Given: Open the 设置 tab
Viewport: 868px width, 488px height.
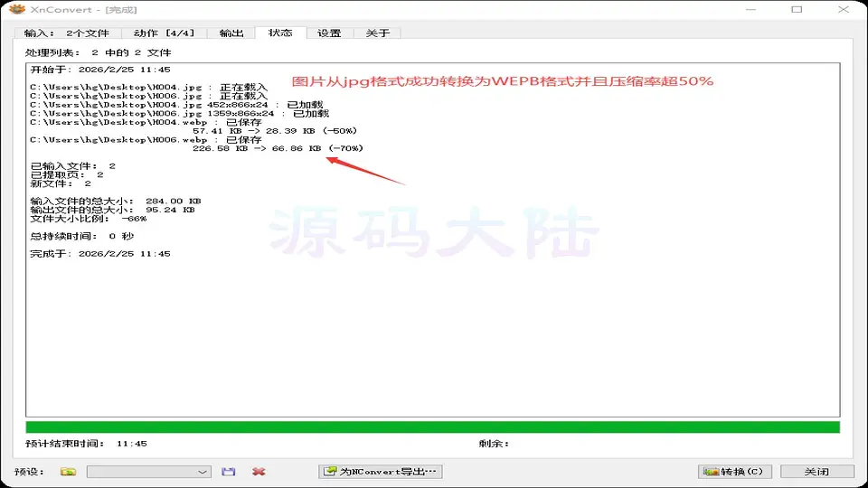Looking at the screenshot, I should (x=329, y=33).
